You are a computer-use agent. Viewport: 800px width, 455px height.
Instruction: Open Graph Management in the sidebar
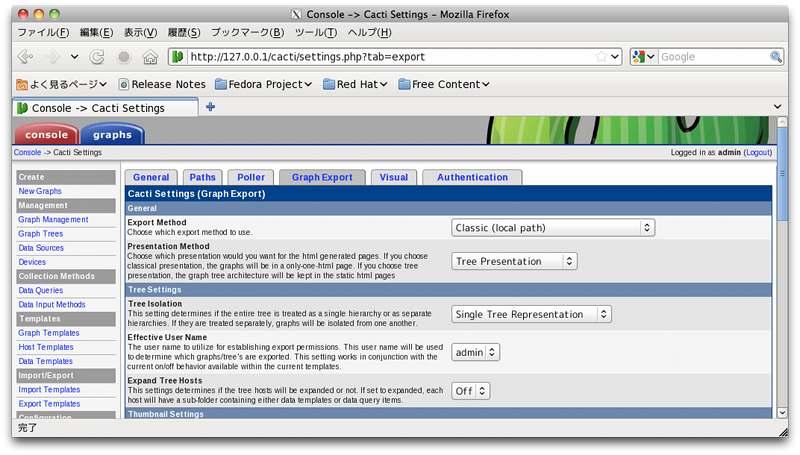pos(53,219)
